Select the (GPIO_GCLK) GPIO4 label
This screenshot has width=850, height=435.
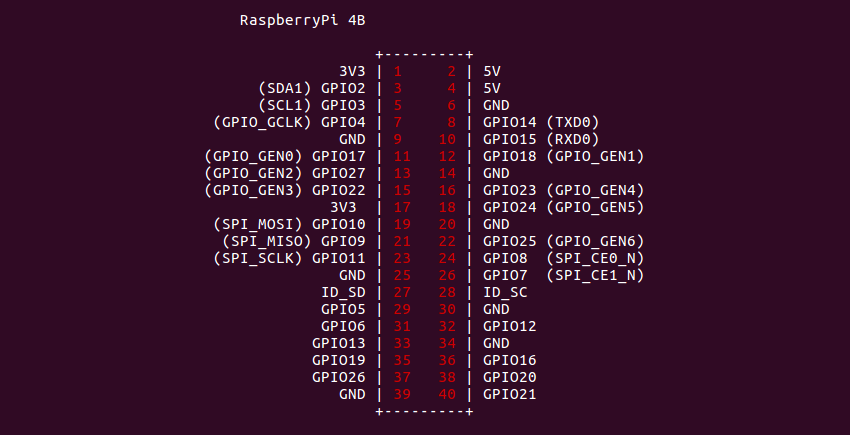(289, 123)
